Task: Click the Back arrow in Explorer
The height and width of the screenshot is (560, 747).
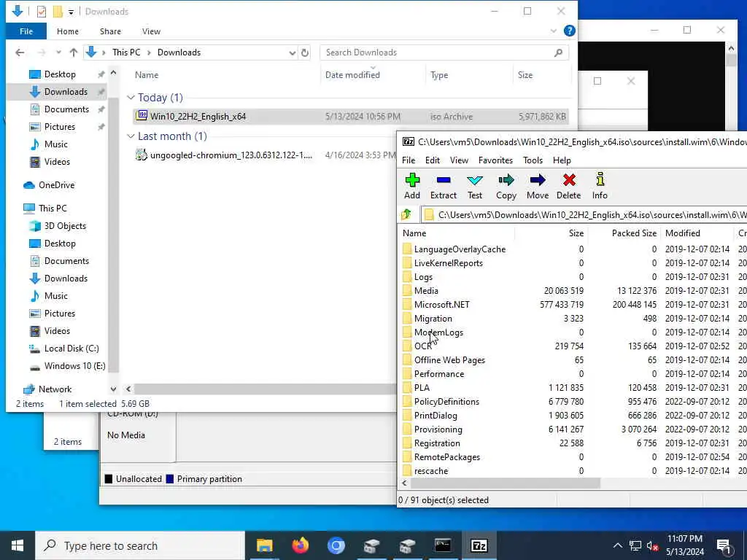Action: point(20,52)
